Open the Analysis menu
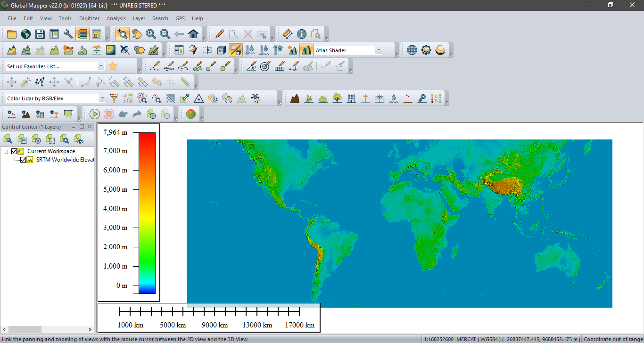Viewport: 644px width, 343px height. (116, 18)
